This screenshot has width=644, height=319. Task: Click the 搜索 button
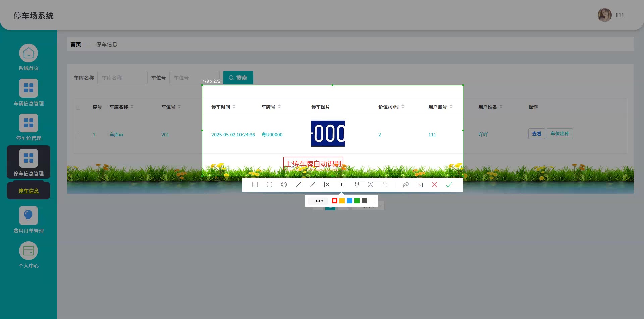pos(238,78)
